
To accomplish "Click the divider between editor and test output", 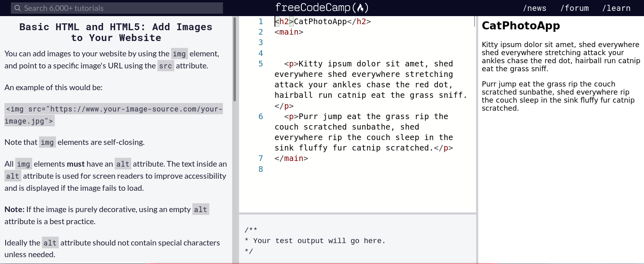I will pyautogui.click(x=357, y=213).
